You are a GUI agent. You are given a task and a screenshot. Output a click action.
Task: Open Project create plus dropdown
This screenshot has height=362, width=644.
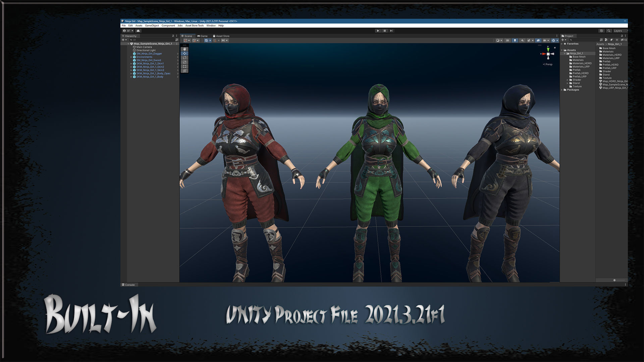pyautogui.click(x=564, y=40)
